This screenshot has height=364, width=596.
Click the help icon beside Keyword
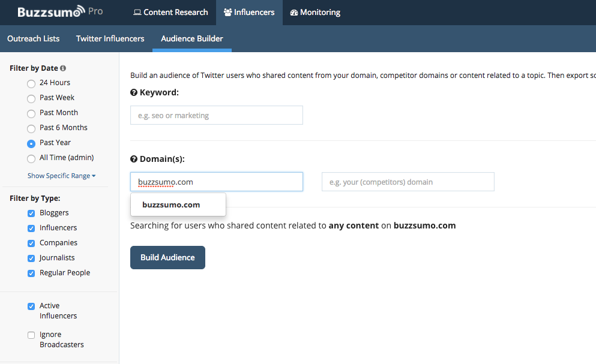pyautogui.click(x=134, y=92)
